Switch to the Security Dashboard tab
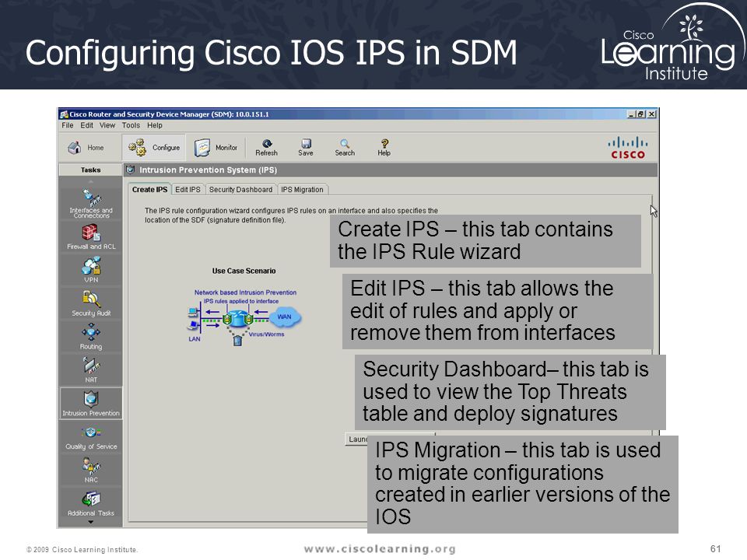The height and width of the screenshot is (560, 747). [x=240, y=190]
